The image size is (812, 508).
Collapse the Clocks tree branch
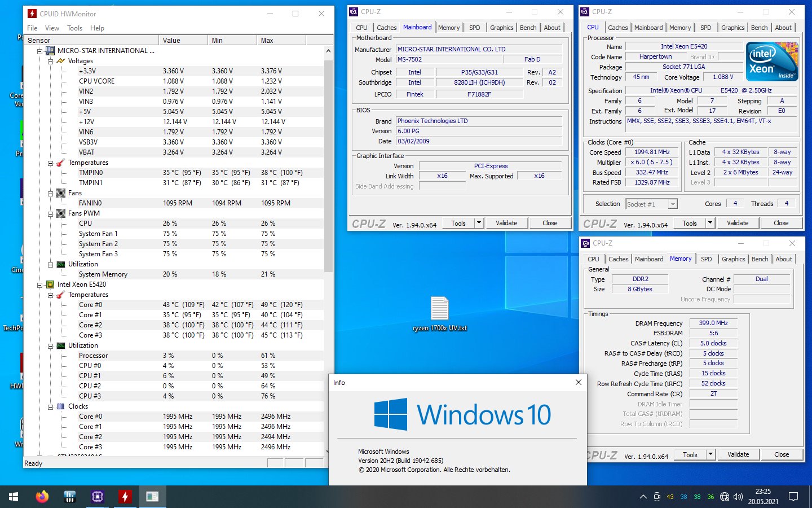coord(50,406)
